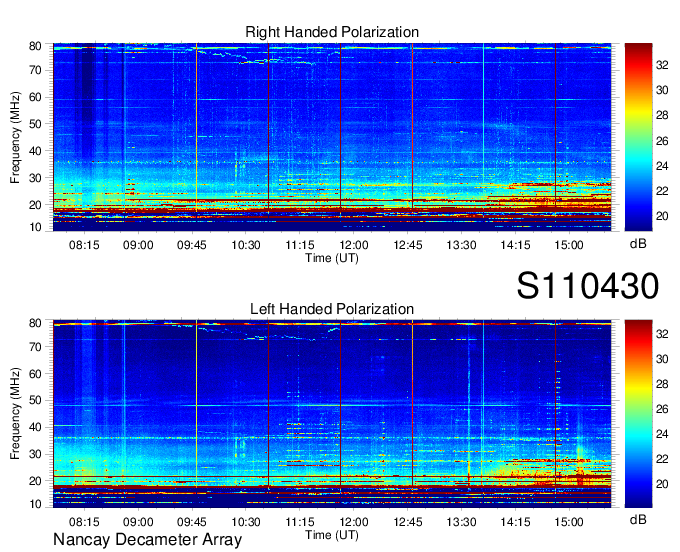Click the 70 MHz tick on the left-handed plot
Image resolution: width=680 pixels, height=552 pixels.
pyautogui.click(x=35, y=347)
